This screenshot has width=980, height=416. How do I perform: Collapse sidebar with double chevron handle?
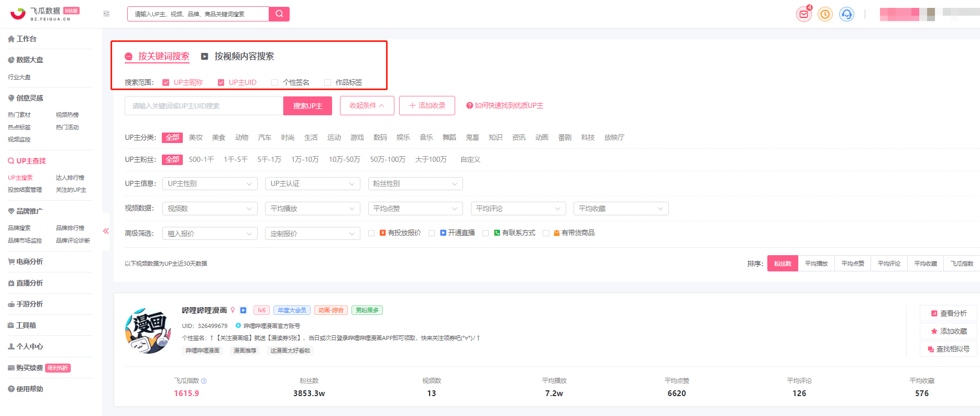pyautogui.click(x=106, y=231)
